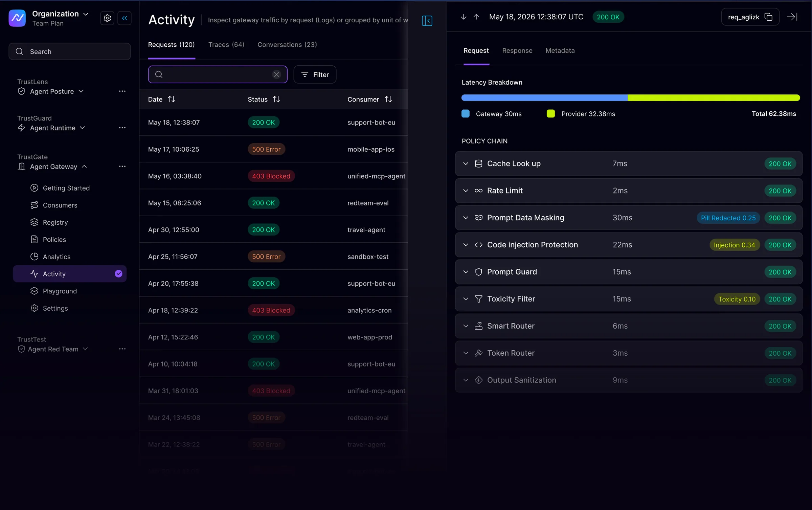This screenshot has width=812, height=510.
Task: Click the app logo icon
Action: point(17,18)
